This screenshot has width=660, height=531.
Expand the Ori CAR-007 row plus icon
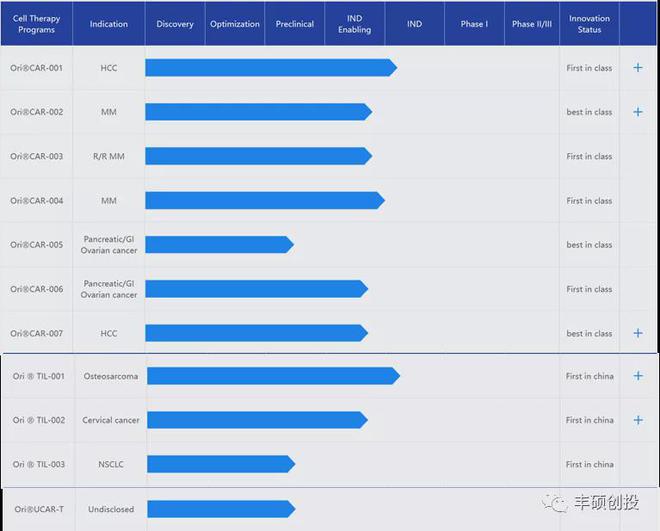[638, 333]
